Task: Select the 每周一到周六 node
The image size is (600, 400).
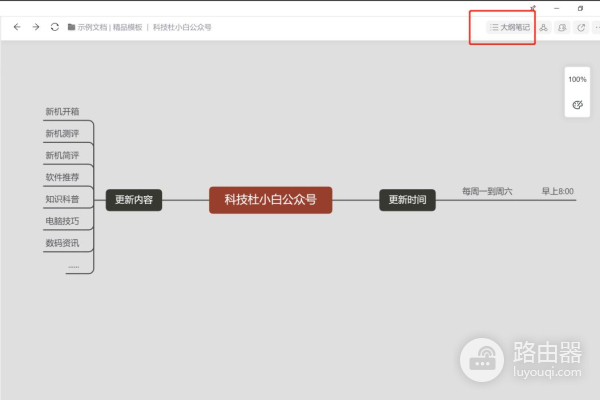Action: tap(487, 191)
